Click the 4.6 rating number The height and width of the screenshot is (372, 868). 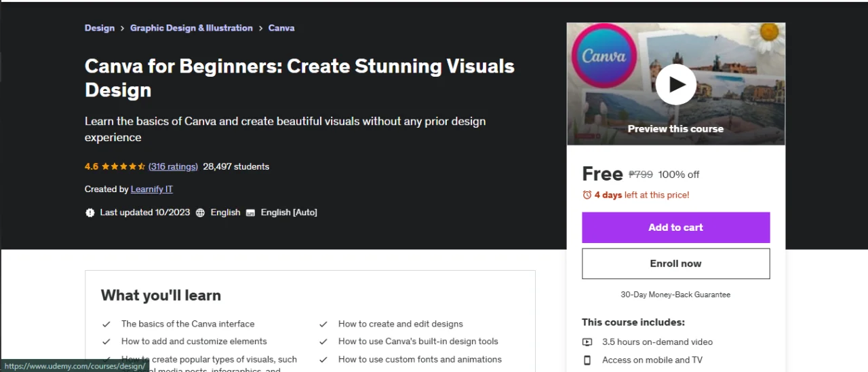click(x=92, y=166)
